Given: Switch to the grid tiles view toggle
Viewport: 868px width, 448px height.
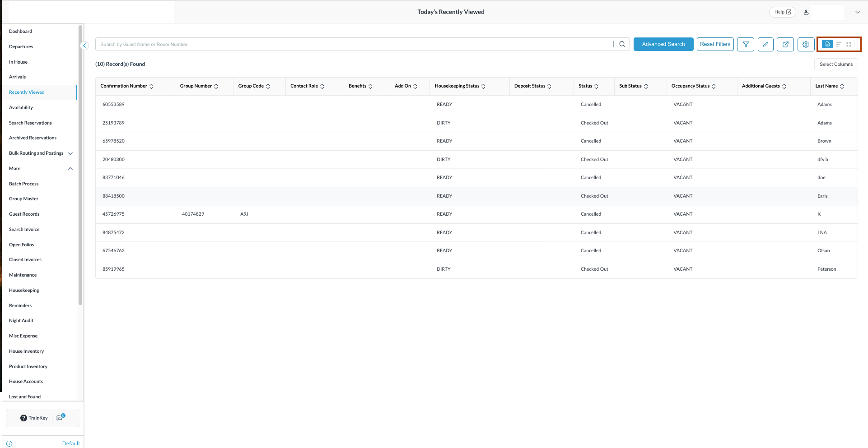Looking at the screenshot, I should (x=849, y=44).
